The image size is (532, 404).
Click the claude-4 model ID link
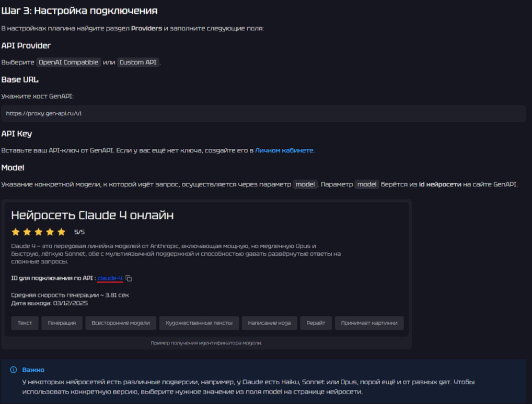[x=110, y=278]
